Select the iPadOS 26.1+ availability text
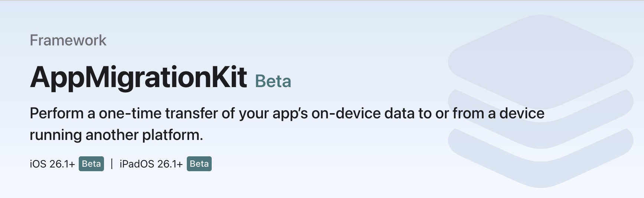 (151, 164)
